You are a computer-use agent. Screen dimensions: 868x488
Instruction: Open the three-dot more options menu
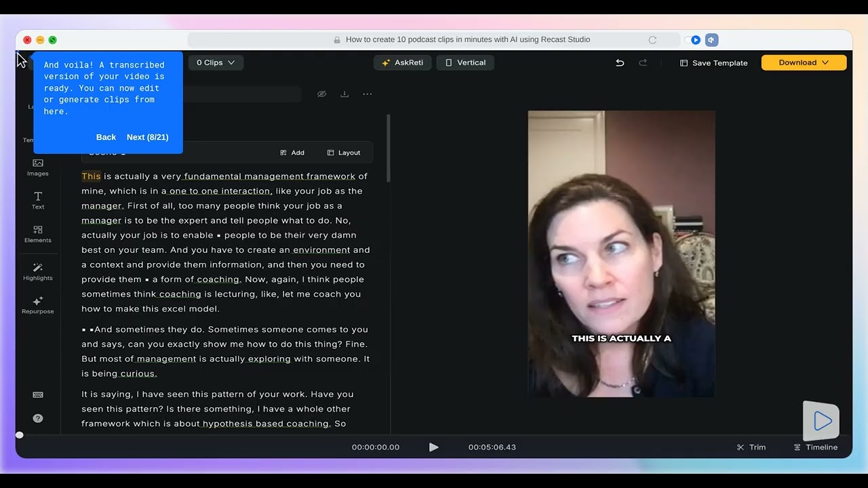point(368,94)
